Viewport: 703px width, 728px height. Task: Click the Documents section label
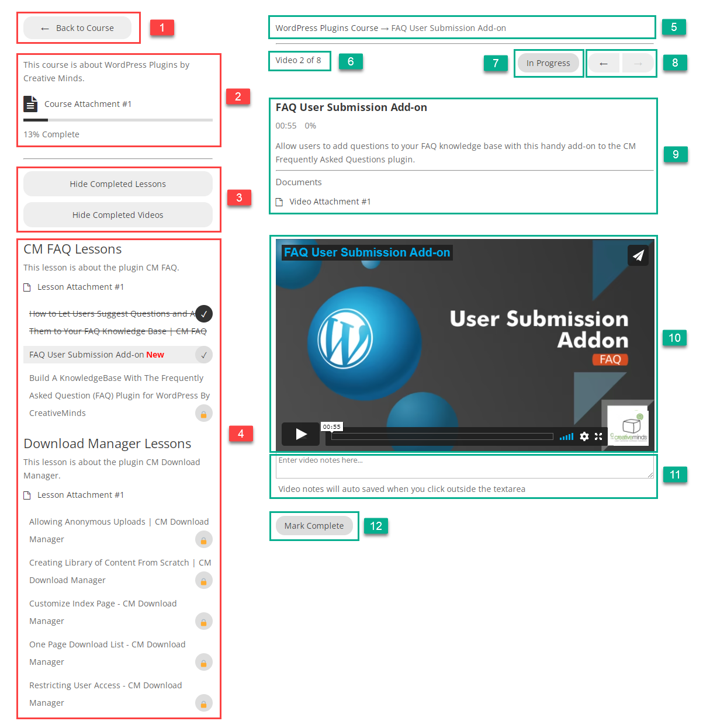(299, 182)
